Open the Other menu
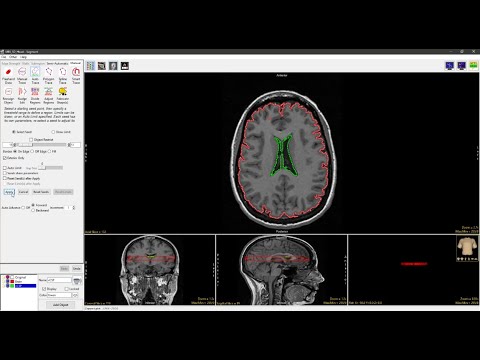Image resolution: width=480 pixels, height=360 pixels. click(13, 57)
